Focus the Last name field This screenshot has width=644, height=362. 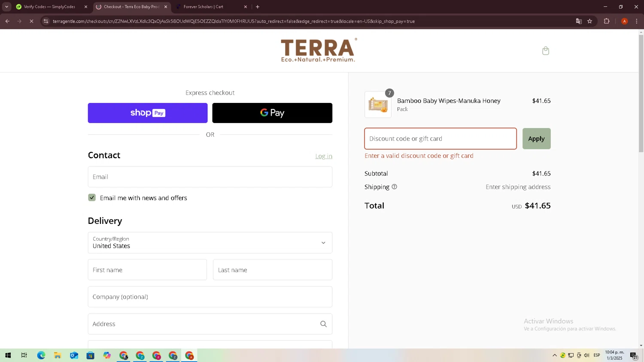(x=273, y=270)
